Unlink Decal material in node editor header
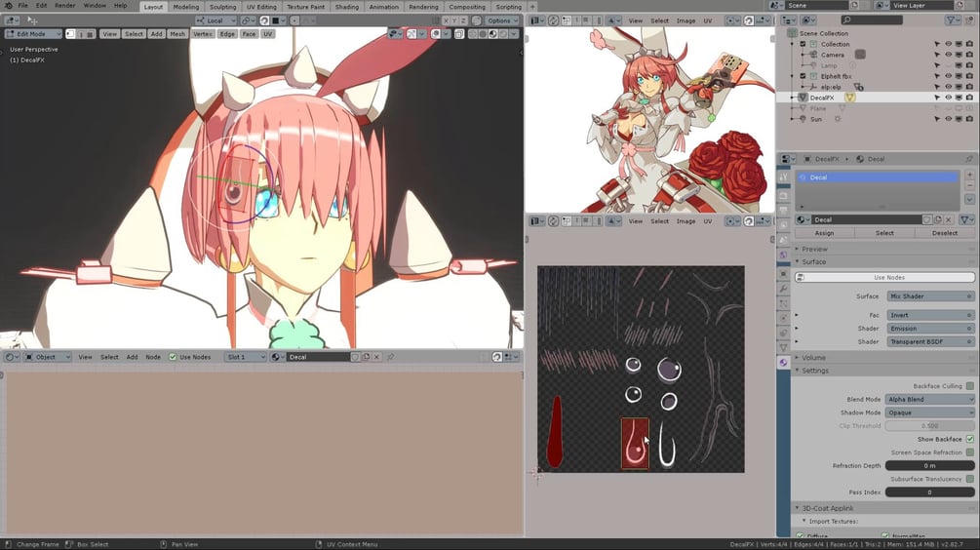 (x=376, y=357)
